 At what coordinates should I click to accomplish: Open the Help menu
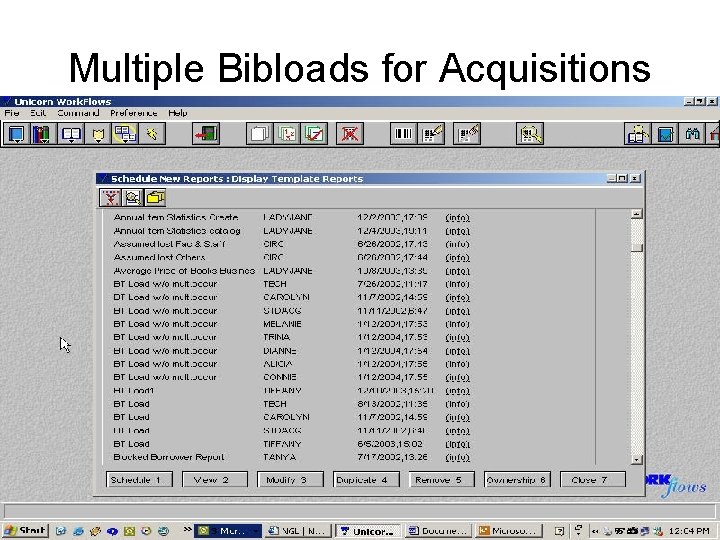(178, 113)
